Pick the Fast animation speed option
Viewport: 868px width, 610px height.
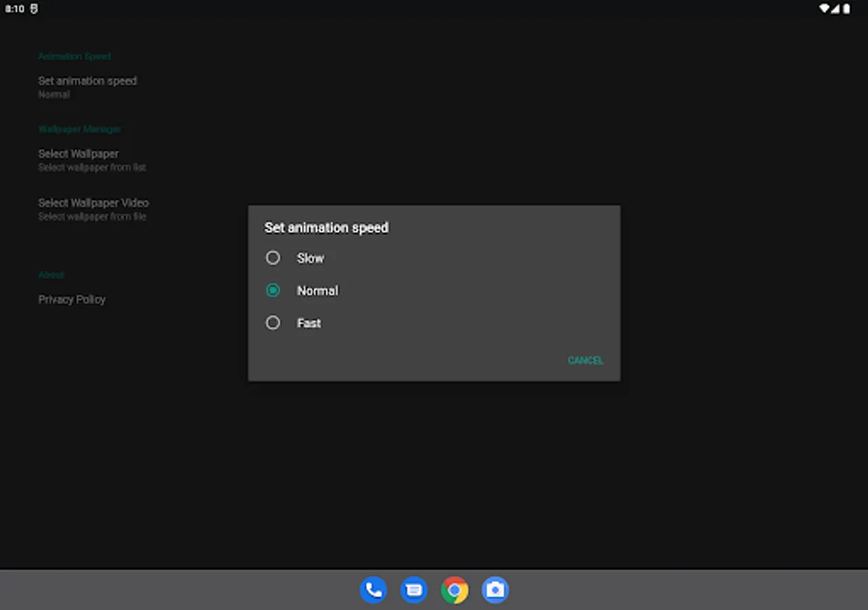point(434,323)
